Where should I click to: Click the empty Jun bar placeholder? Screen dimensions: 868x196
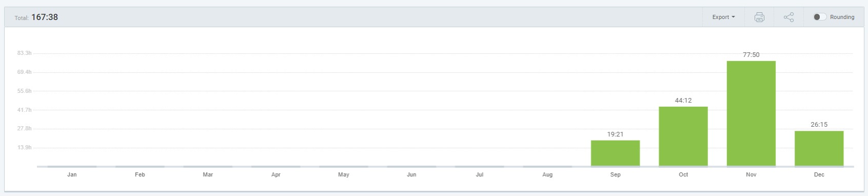(411, 166)
